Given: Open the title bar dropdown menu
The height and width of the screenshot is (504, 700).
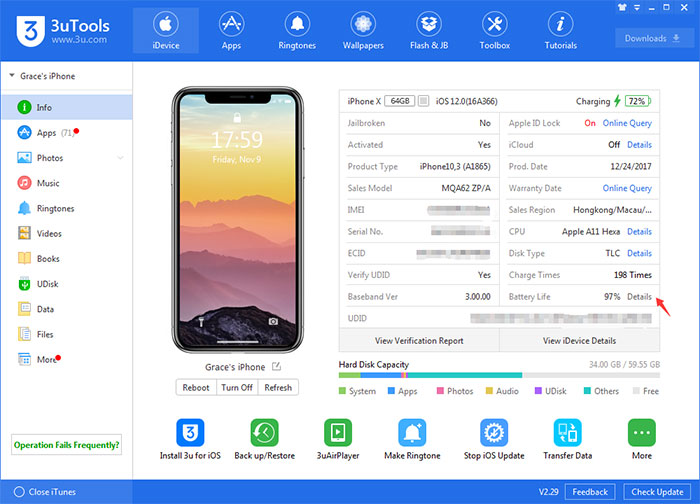Looking at the screenshot, I should point(637,8).
